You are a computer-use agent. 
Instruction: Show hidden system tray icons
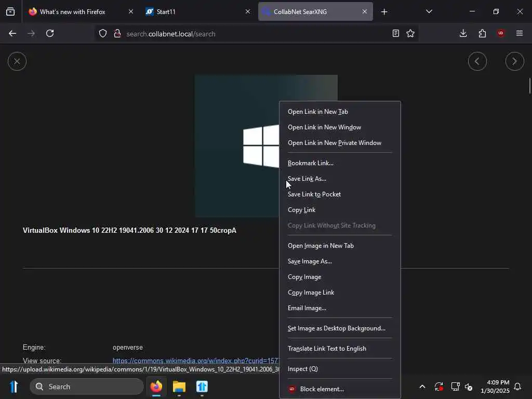point(422,387)
